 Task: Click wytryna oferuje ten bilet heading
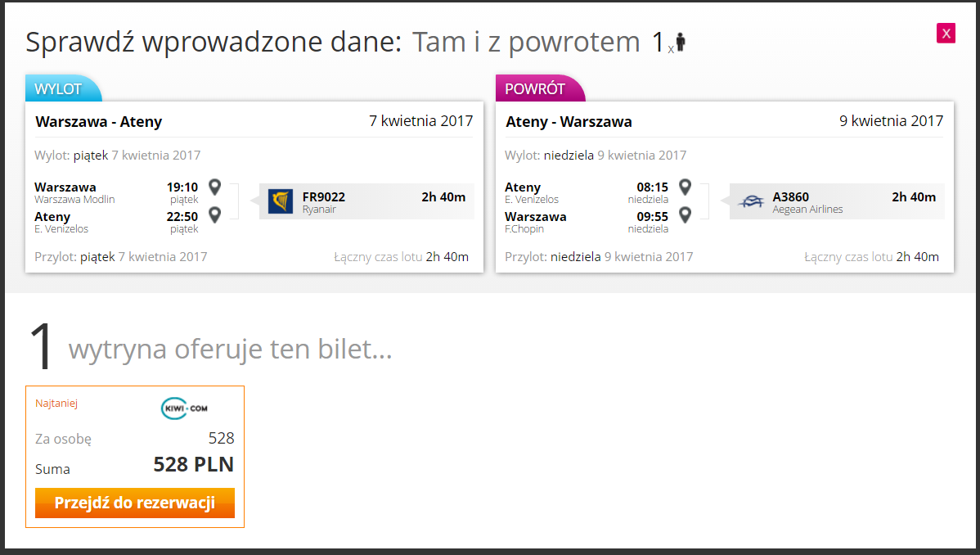click(x=230, y=350)
